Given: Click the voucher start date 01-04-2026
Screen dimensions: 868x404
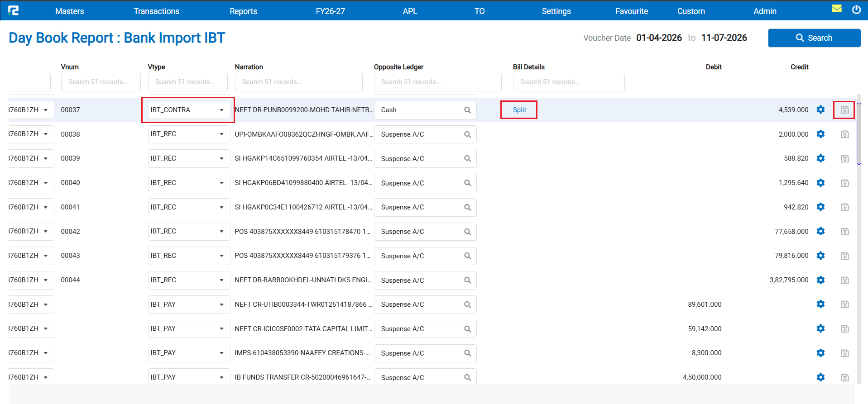Looking at the screenshot, I should pos(659,38).
